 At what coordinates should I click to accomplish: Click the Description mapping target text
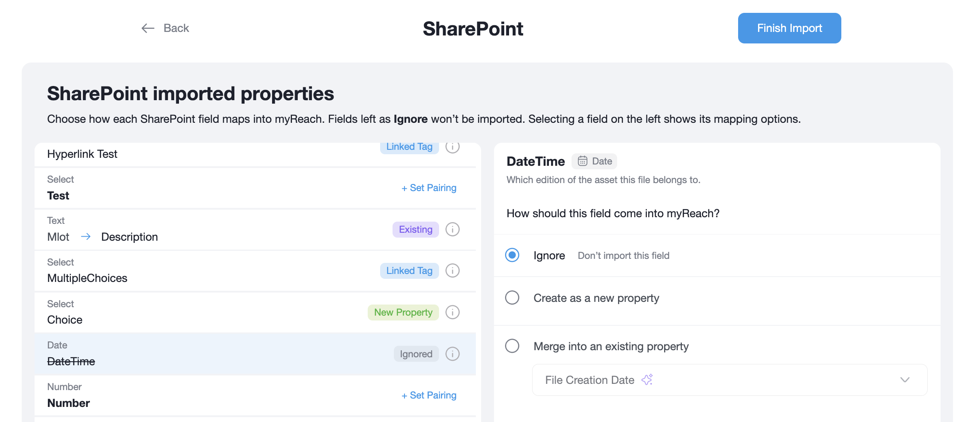pos(130,237)
